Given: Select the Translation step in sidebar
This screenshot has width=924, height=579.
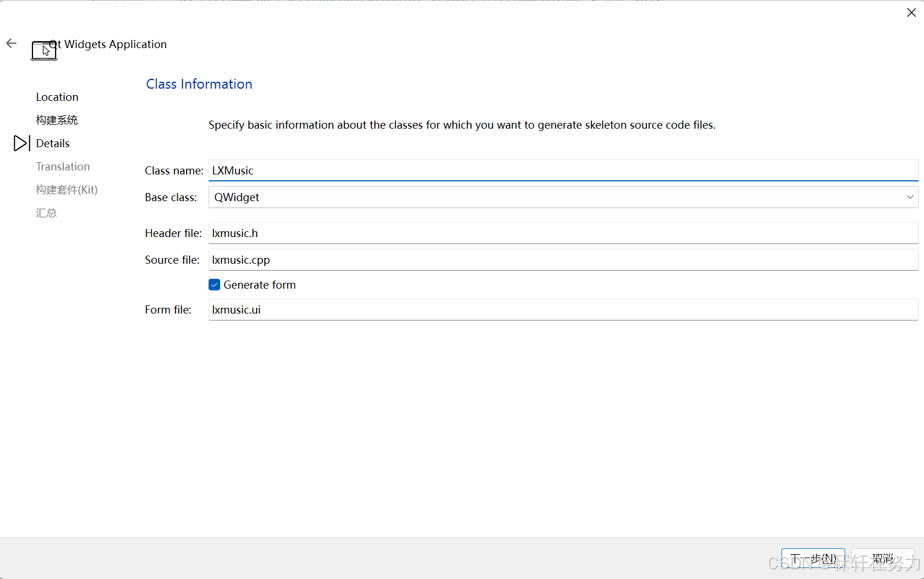Looking at the screenshot, I should tap(63, 166).
